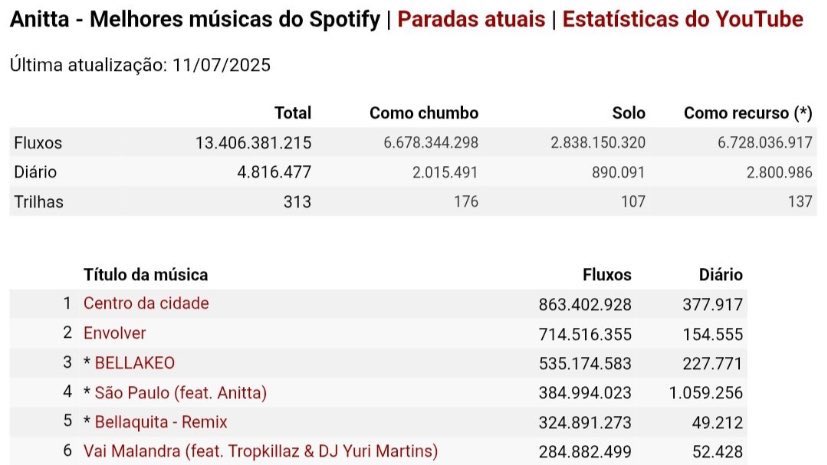Open the Estatísticas do YouTube link
Viewport: 827px width, 465px height.
682,20
